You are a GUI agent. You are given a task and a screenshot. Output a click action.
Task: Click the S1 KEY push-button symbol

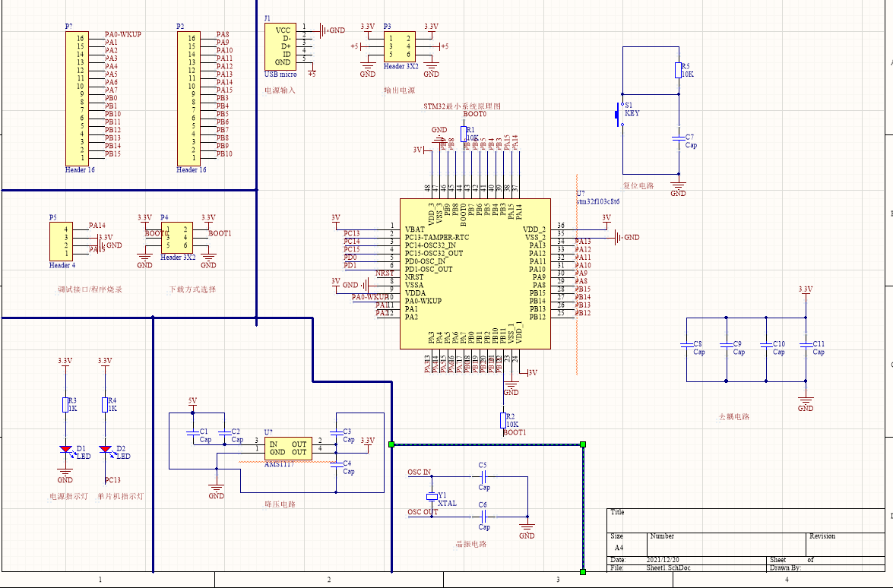619,114
